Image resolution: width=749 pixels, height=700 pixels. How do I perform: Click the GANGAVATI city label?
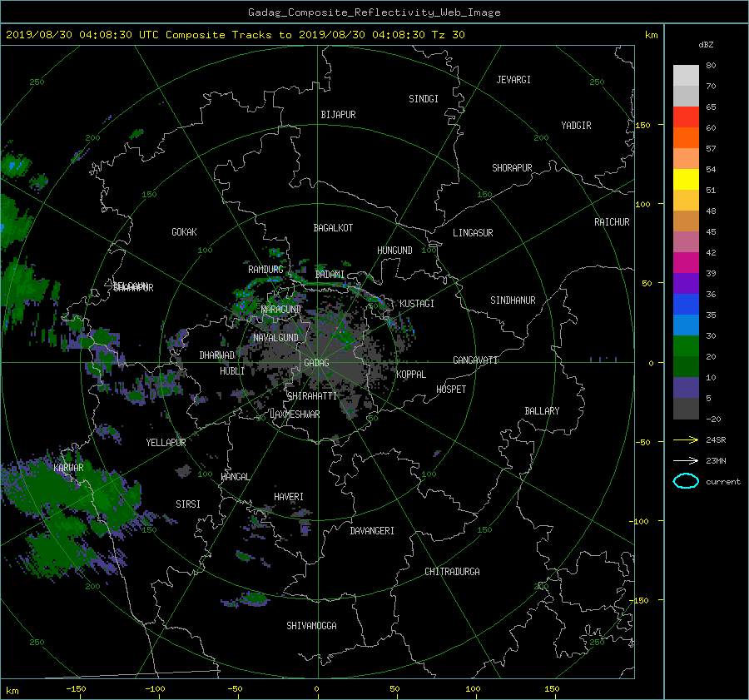475,360
